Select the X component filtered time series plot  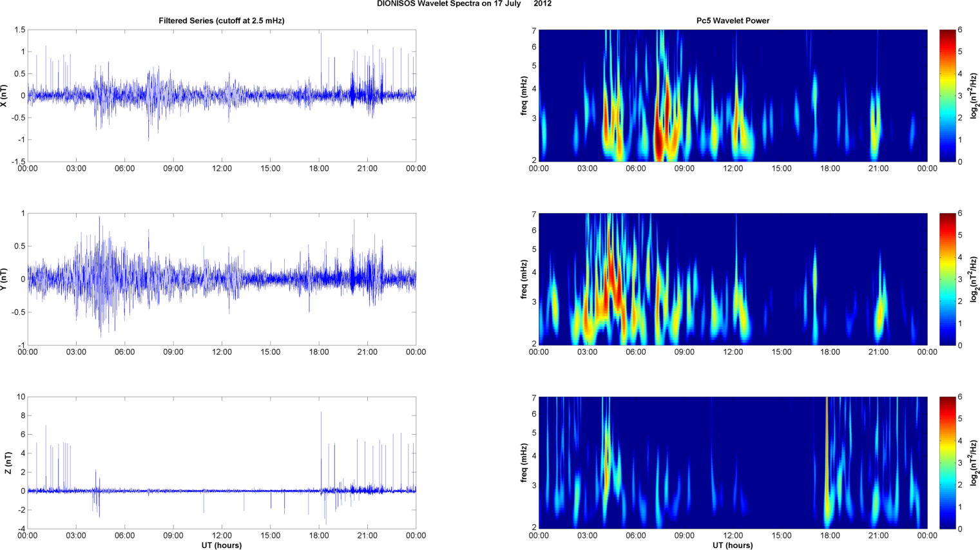(x=222, y=96)
